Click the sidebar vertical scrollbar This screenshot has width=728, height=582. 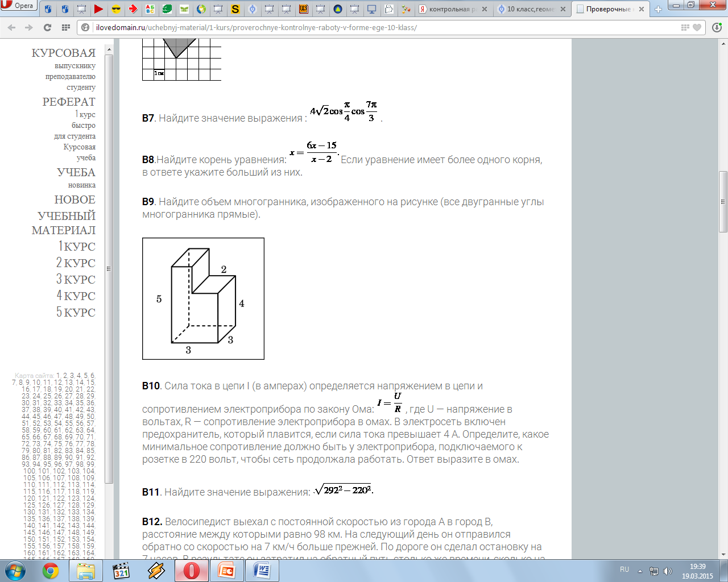tap(109, 268)
